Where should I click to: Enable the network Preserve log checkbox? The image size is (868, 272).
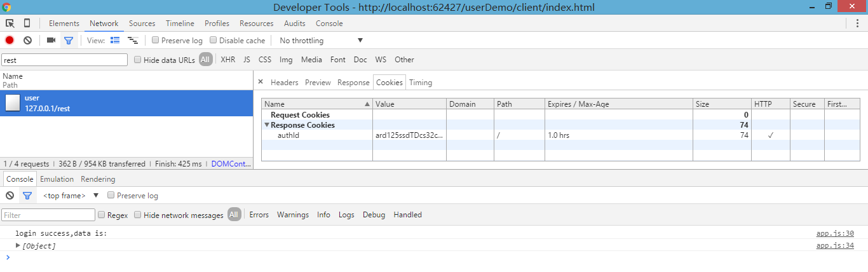[156, 40]
